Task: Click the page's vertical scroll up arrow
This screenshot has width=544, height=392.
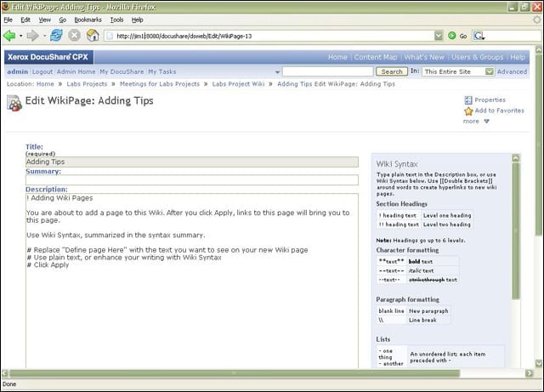Action: [538, 49]
